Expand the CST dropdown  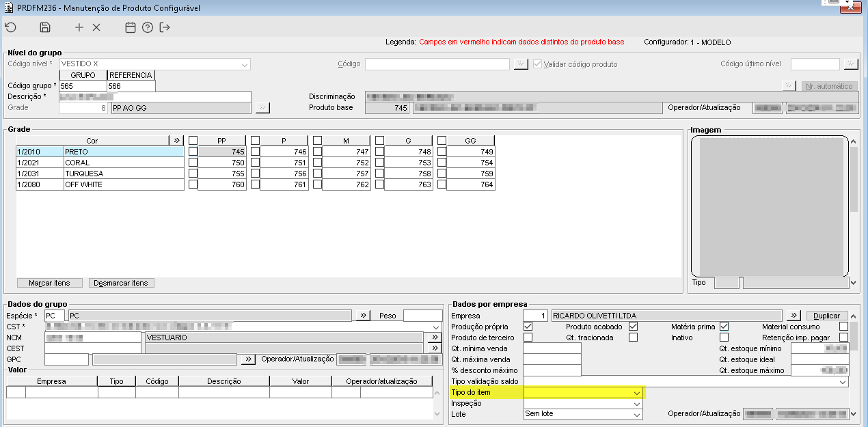pyautogui.click(x=435, y=327)
